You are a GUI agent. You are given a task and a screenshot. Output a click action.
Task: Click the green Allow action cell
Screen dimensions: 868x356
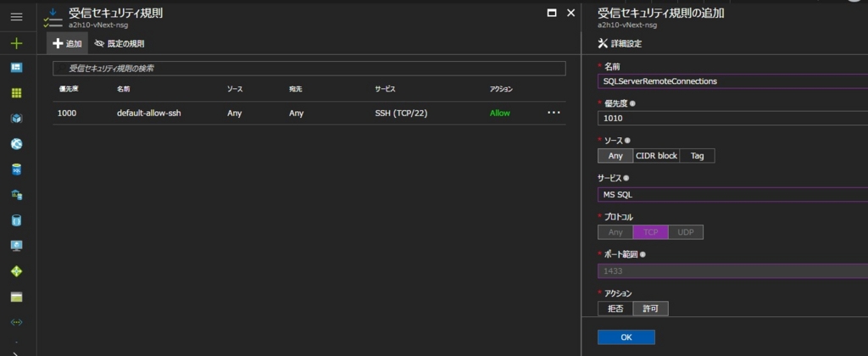pyautogui.click(x=500, y=113)
